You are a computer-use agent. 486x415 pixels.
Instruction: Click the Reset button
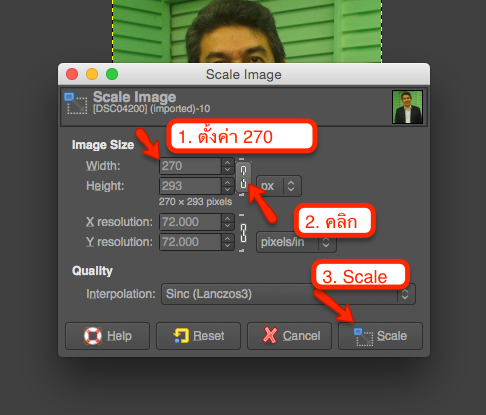(x=198, y=336)
